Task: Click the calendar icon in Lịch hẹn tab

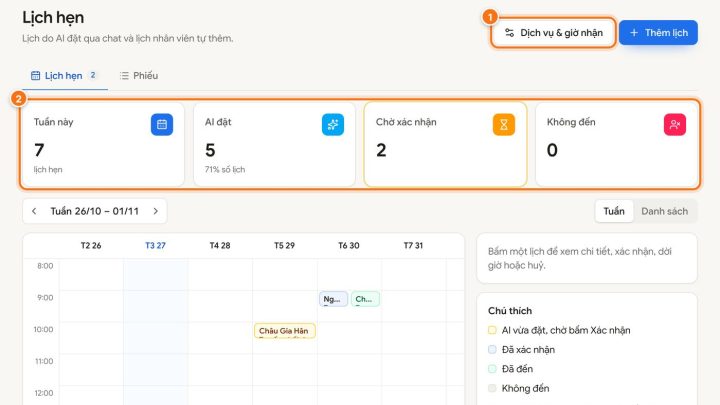Action: coord(35,76)
